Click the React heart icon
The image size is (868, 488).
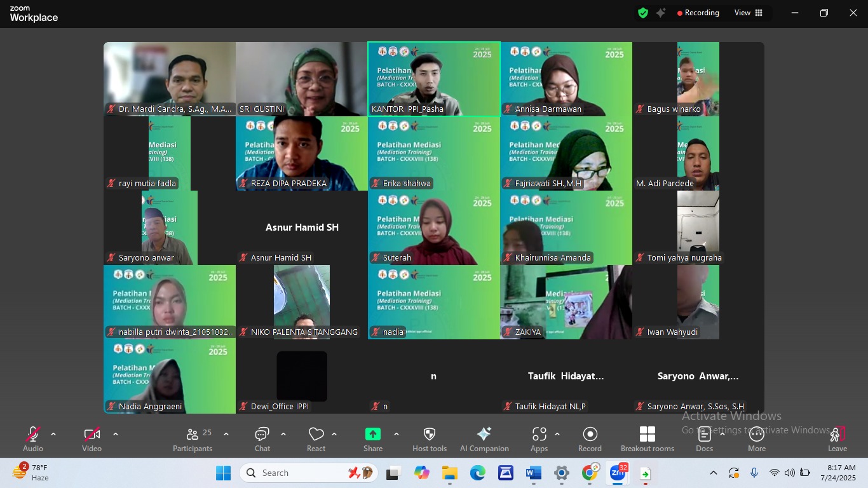click(316, 439)
